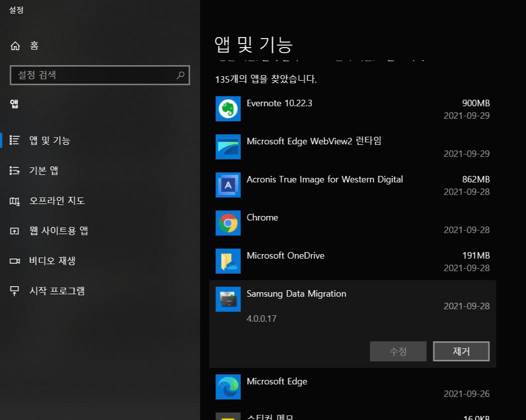Open 기본 앱 settings
This screenshot has height=420, width=526.
click(100, 170)
